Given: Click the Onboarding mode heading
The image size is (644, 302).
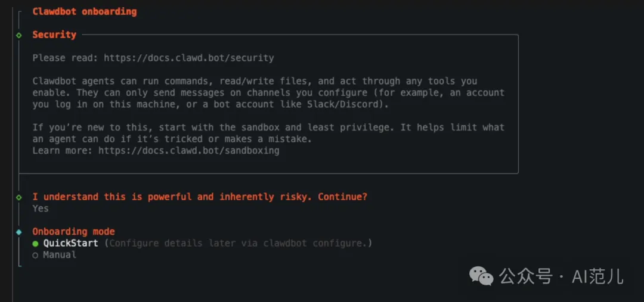Looking at the screenshot, I should 73,232.
